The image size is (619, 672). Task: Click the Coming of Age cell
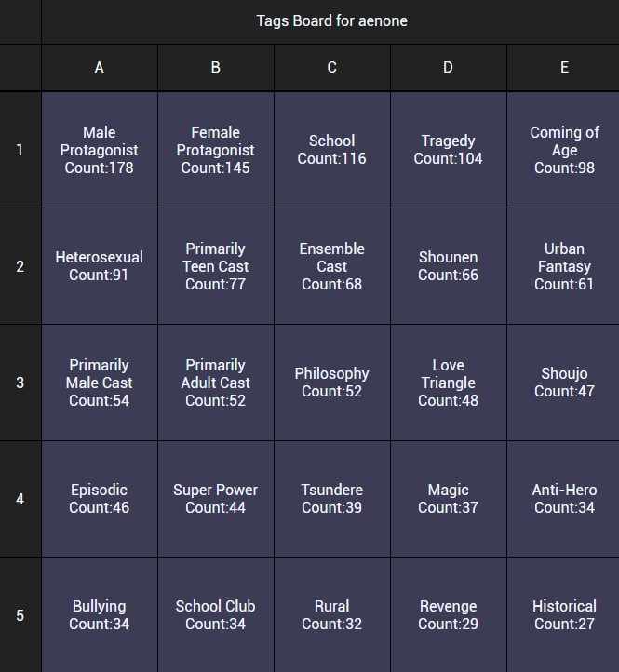(x=563, y=150)
